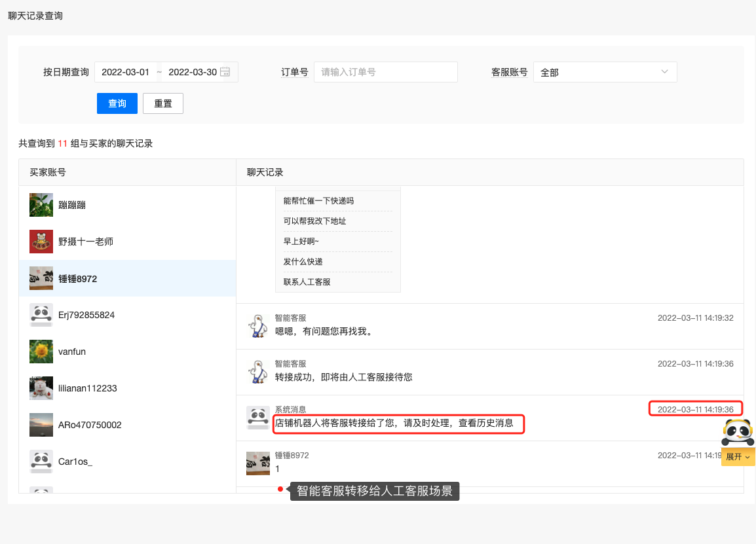Image resolution: width=756 pixels, height=544 pixels.
Task: Click lilianan112233 buyer avatar
Action: pyautogui.click(x=41, y=388)
